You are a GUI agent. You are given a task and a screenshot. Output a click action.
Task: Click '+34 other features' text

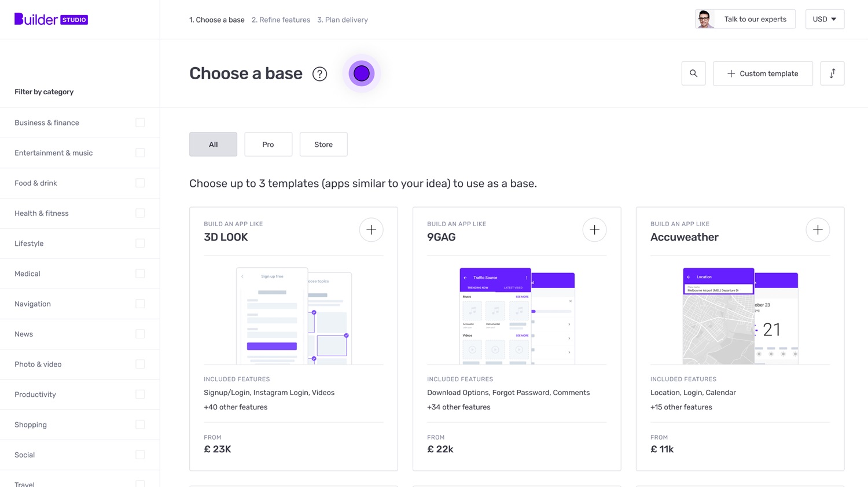[459, 407]
